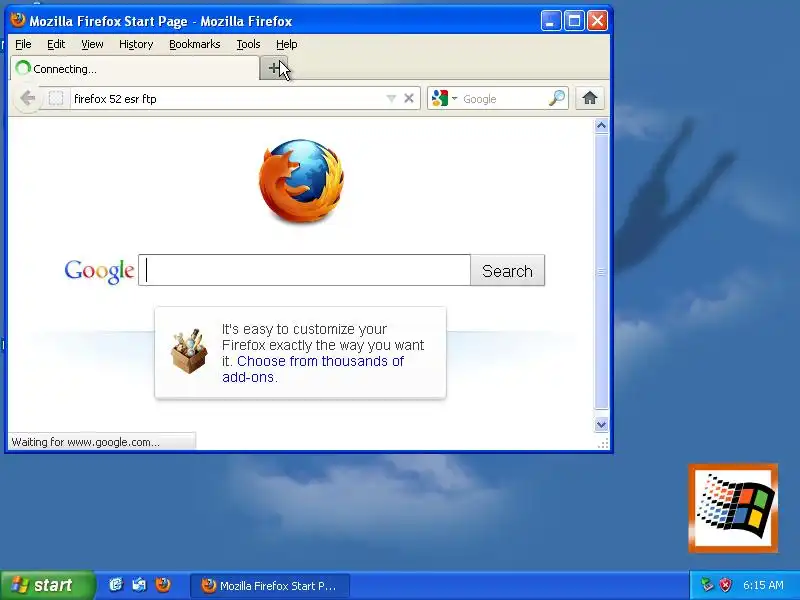The width and height of the screenshot is (800, 600).
Task: Launch Firefox from quick launch bar
Action: (x=163, y=585)
